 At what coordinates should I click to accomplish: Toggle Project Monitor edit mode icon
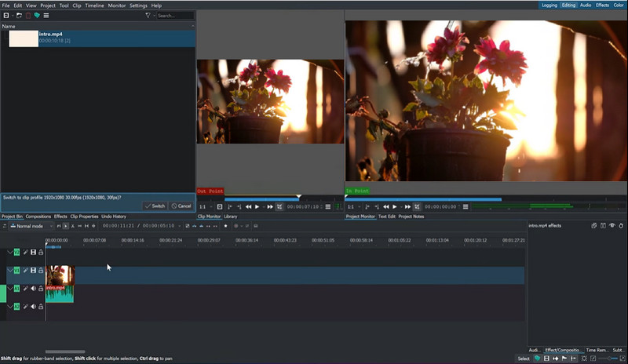pyautogui.click(x=417, y=206)
